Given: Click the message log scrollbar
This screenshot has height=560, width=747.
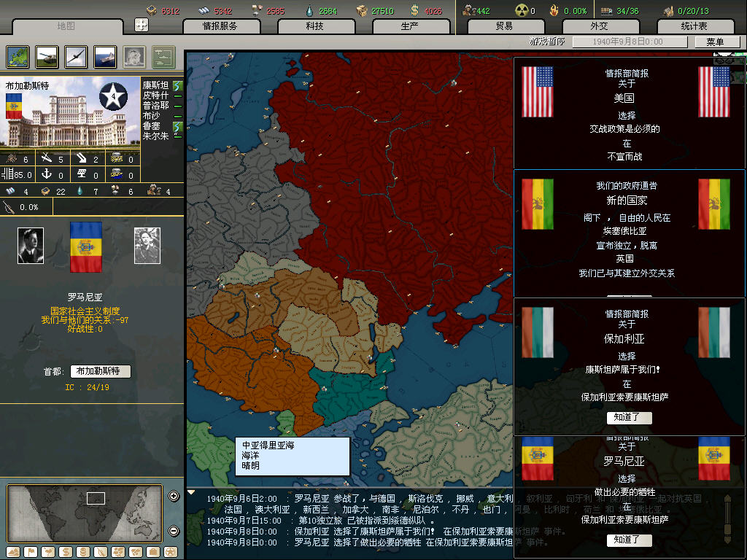Looking at the screenshot, I should pyautogui.click(x=727, y=519).
